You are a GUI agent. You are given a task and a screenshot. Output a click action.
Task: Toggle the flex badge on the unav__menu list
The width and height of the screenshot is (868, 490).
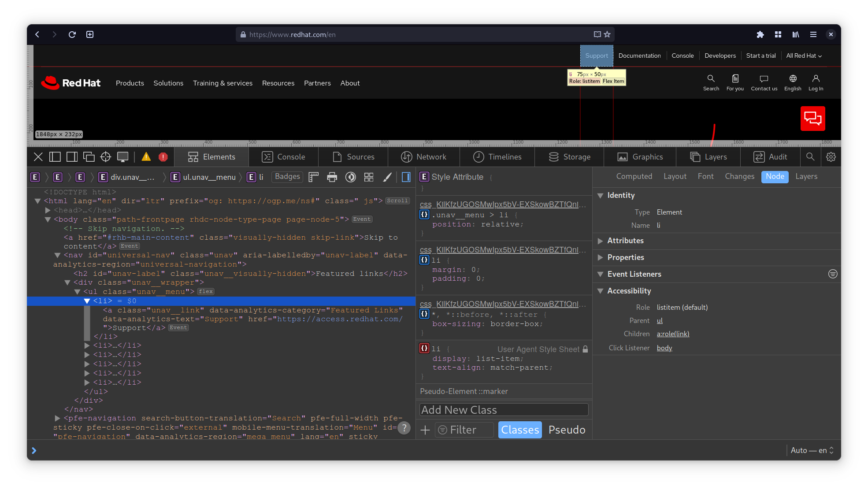point(205,291)
